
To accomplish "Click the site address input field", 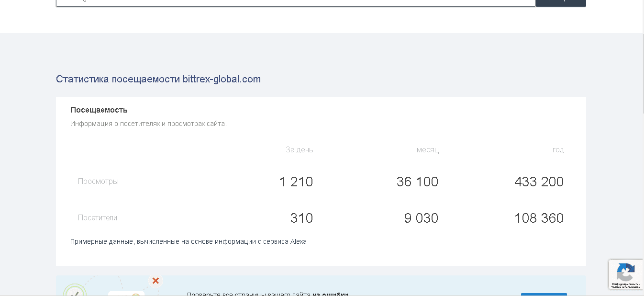I will click(x=295, y=2).
